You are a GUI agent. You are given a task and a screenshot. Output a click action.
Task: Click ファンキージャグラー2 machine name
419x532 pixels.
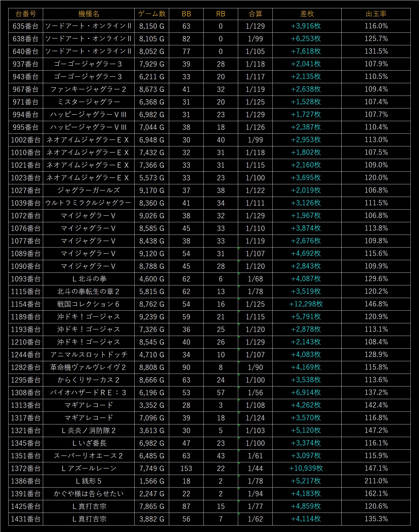(x=89, y=89)
